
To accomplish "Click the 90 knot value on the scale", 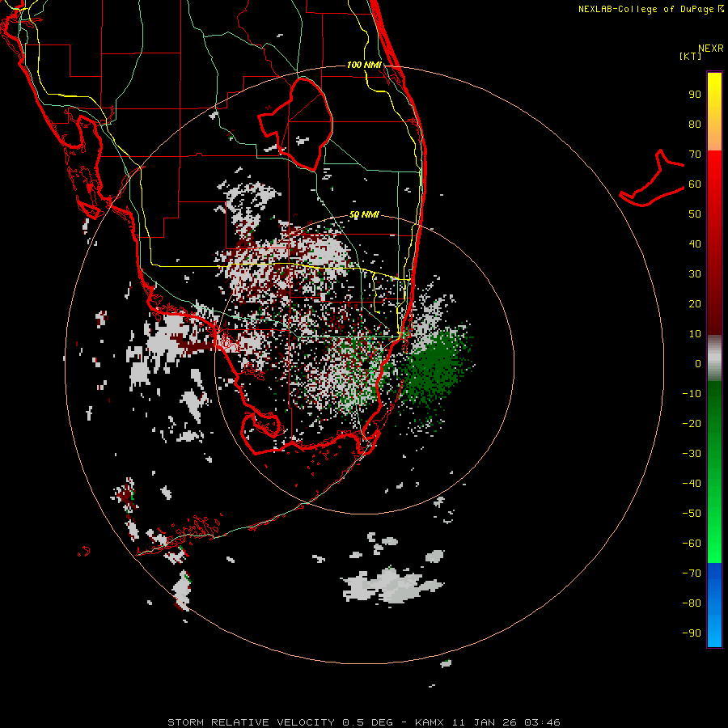I will [x=695, y=95].
